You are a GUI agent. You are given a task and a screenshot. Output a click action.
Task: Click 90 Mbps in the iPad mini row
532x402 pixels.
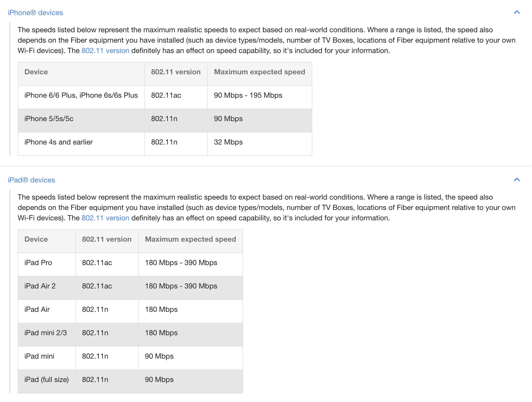(159, 356)
